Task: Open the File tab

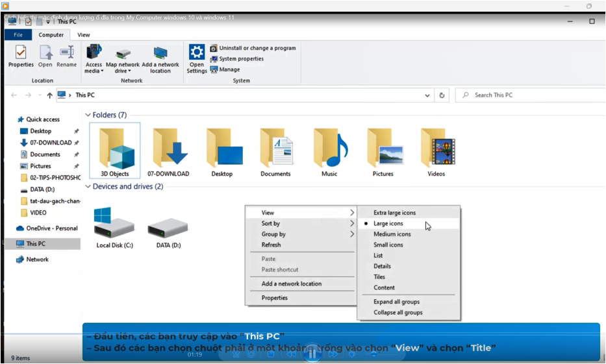Action: (18, 35)
